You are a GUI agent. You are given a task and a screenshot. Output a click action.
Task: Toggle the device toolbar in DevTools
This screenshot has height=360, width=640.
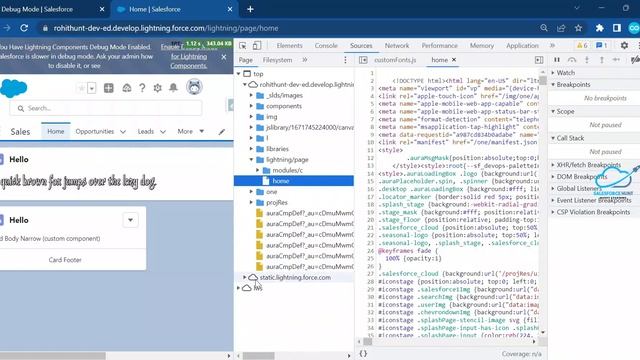257,45
